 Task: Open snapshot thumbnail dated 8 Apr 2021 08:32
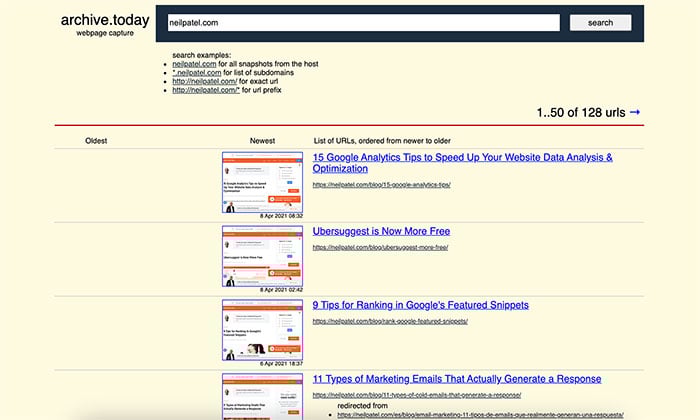pos(262,182)
